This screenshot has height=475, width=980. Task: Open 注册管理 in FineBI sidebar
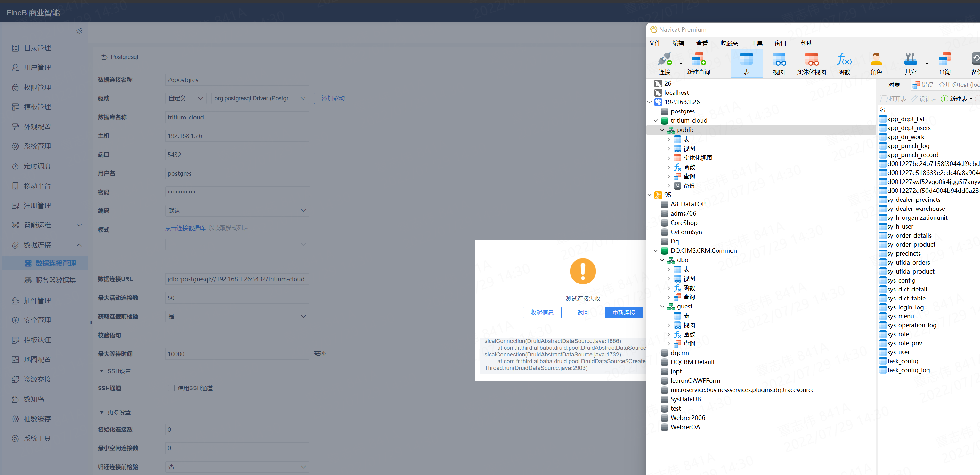point(37,206)
